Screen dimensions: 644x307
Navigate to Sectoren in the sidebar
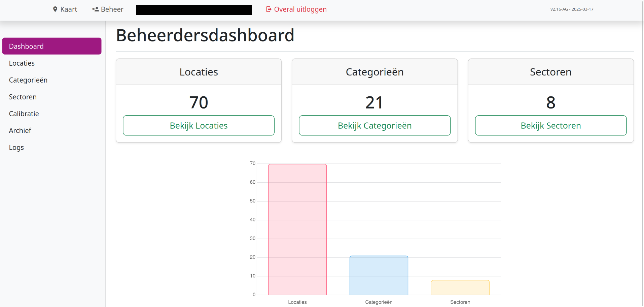pos(23,97)
